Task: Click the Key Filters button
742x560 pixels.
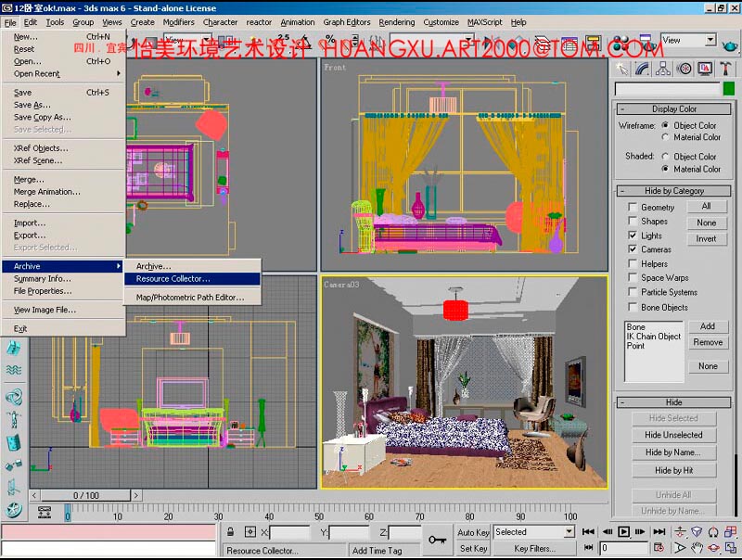Action: [535, 548]
